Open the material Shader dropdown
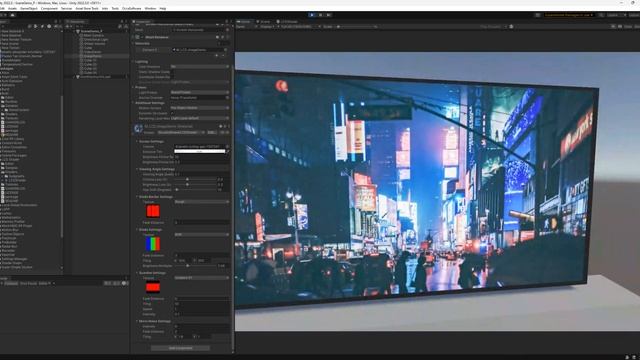Screen dimensions: 640x360 pos(181,133)
